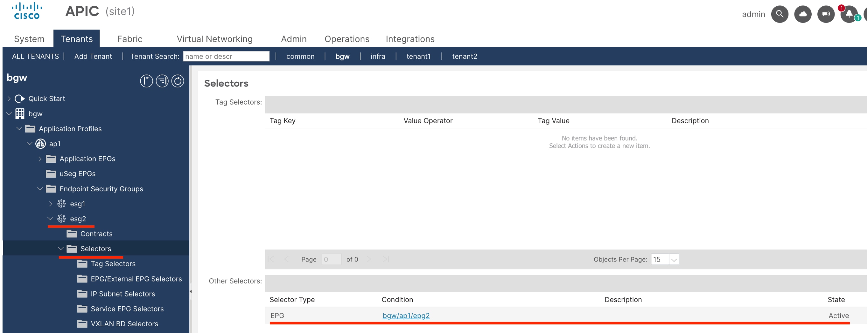Click the Cisco logo

coord(27,11)
